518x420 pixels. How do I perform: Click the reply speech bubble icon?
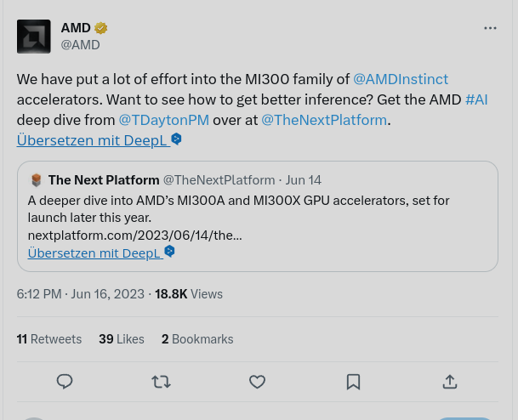coord(65,382)
